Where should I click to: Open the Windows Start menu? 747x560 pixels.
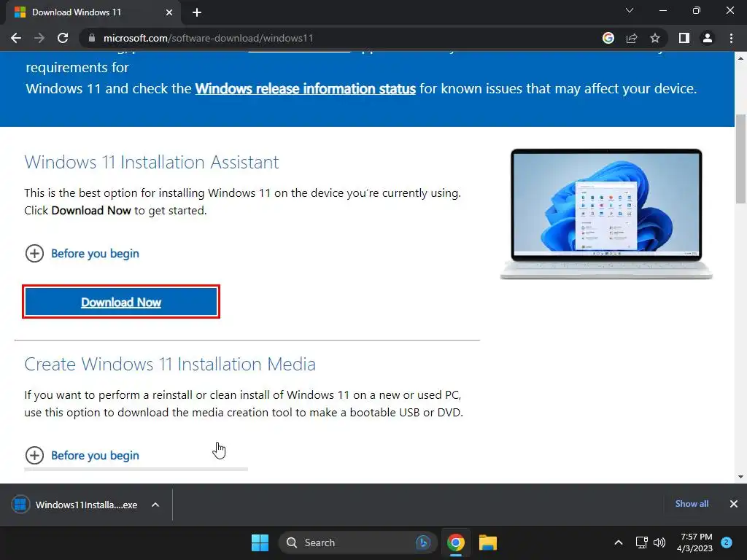tap(260, 542)
